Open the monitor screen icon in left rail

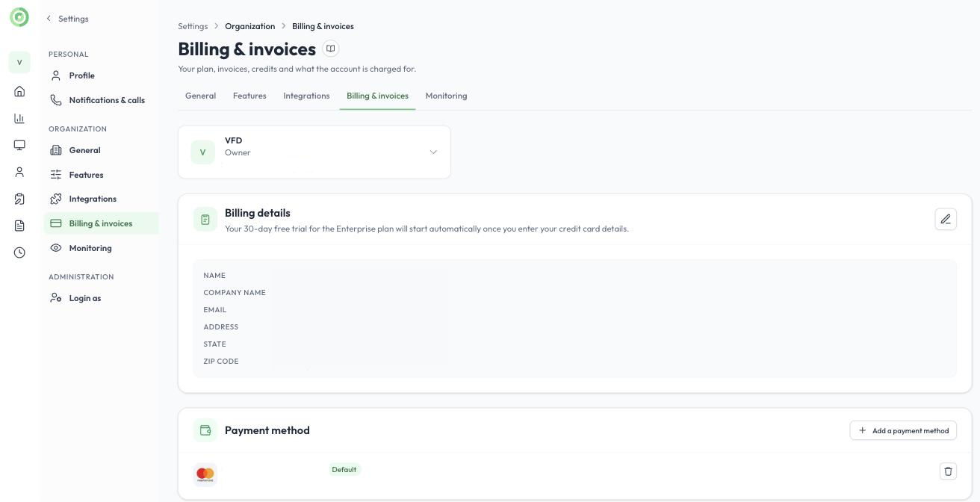[19, 145]
